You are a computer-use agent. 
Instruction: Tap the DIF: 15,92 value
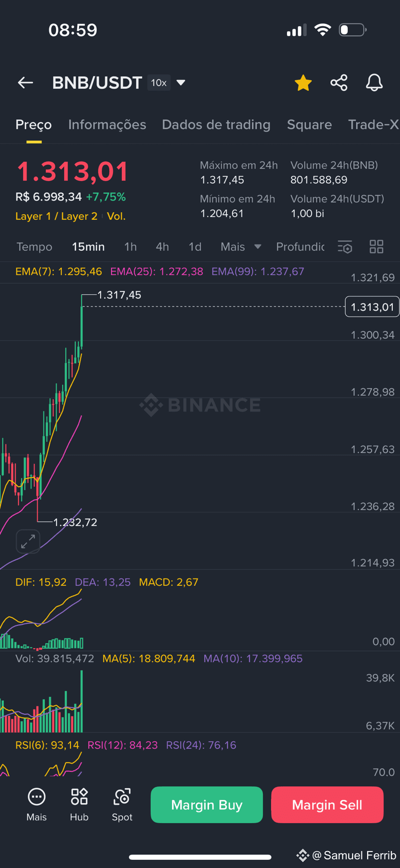coord(41,582)
